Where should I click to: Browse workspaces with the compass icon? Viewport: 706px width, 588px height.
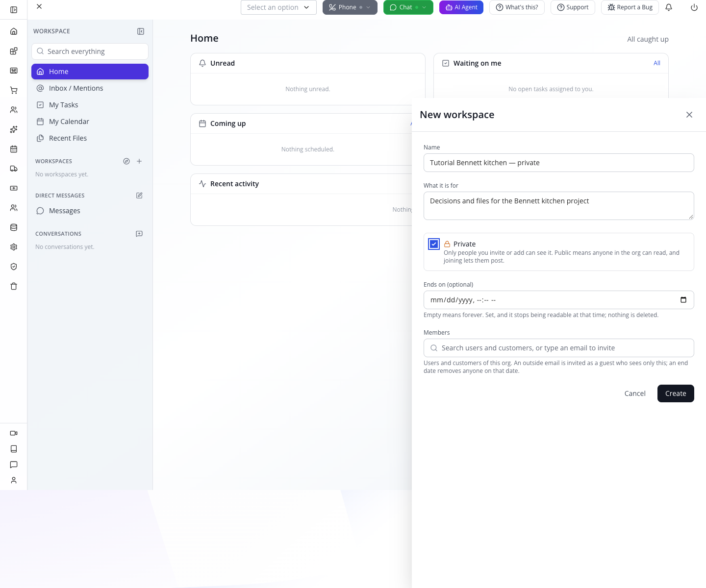click(x=126, y=161)
